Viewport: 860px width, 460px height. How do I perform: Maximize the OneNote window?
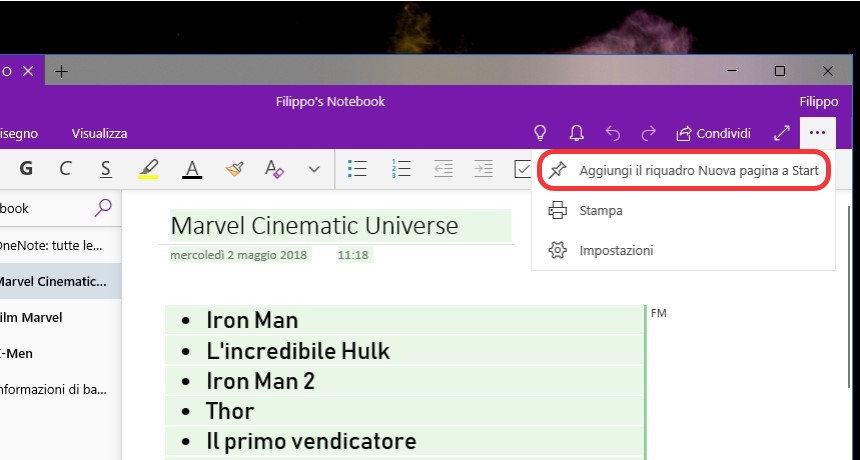coord(779,71)
